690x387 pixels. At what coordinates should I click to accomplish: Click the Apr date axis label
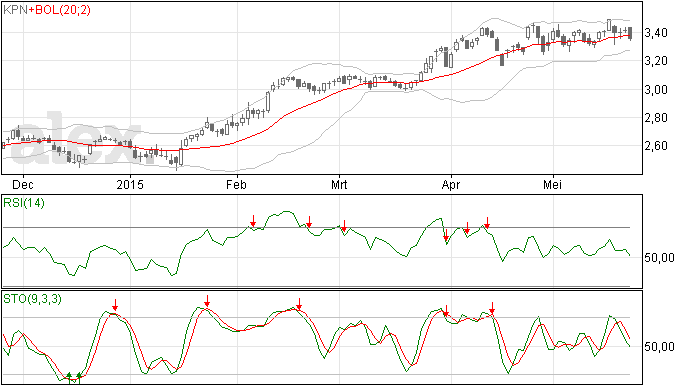coord(451,184)
